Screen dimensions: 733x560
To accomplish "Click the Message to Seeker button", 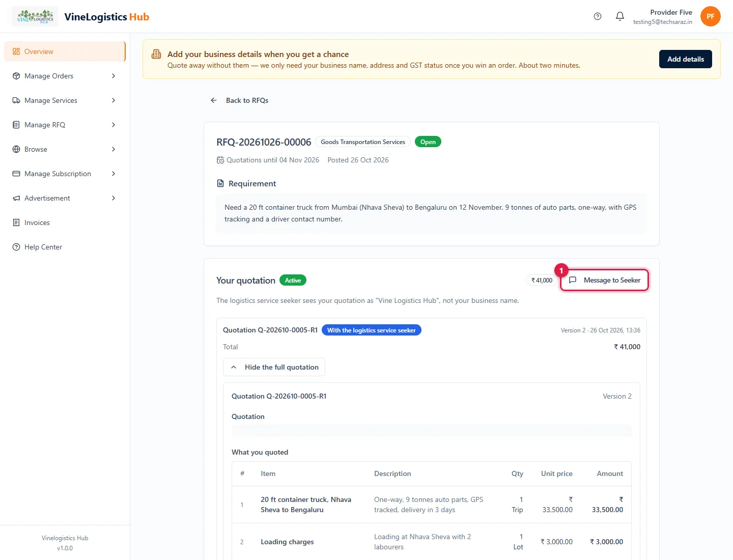I will (x=604, y=280).
